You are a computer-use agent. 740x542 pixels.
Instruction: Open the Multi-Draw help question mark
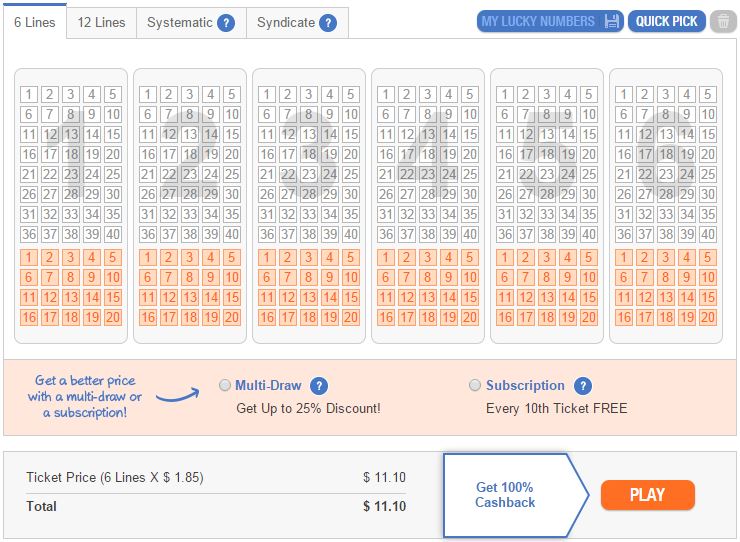pyautogui.click(x=319, y=386)
